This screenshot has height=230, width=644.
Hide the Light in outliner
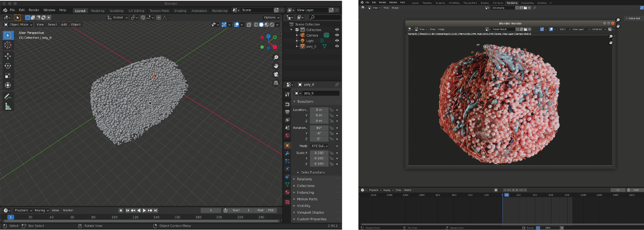coord(337,41)
